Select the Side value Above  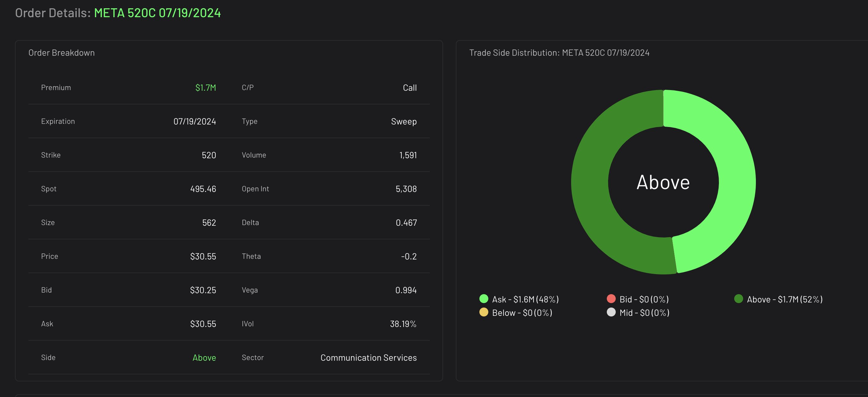(204, 358)
